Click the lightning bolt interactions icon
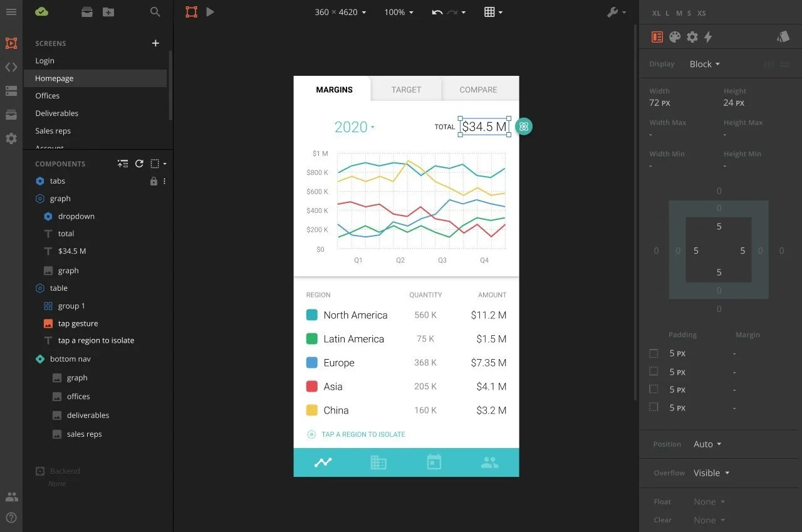This screenshot has width=802, height=532. click(x=709, y=37)
